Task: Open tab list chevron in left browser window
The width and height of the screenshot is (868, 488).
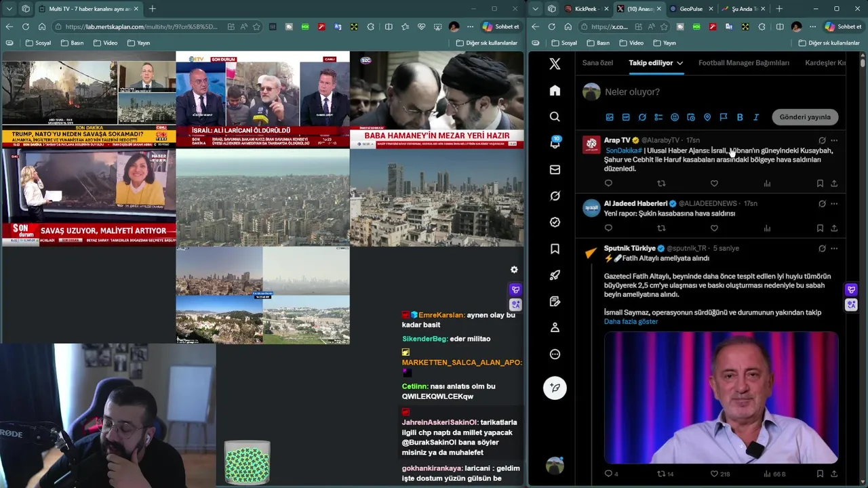Action: click(9, 9)
